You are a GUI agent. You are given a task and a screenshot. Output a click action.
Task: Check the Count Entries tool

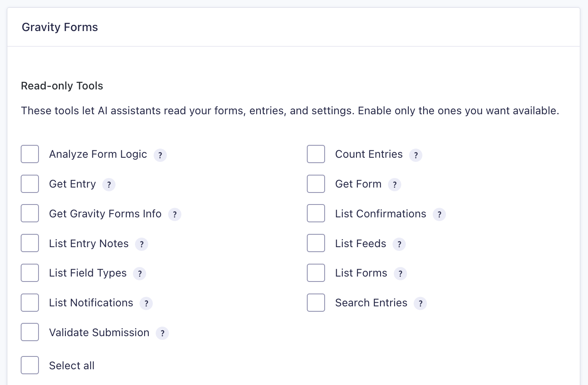pos(316,154)
